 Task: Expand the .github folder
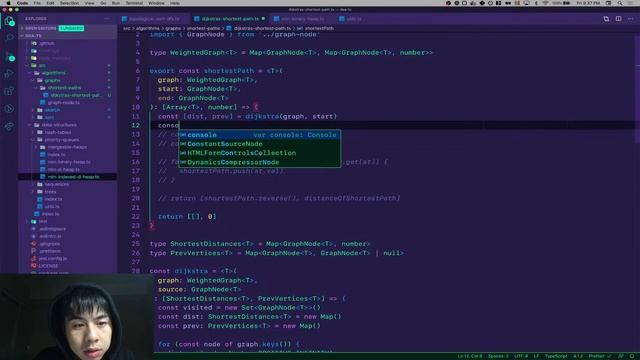point(67,43)
